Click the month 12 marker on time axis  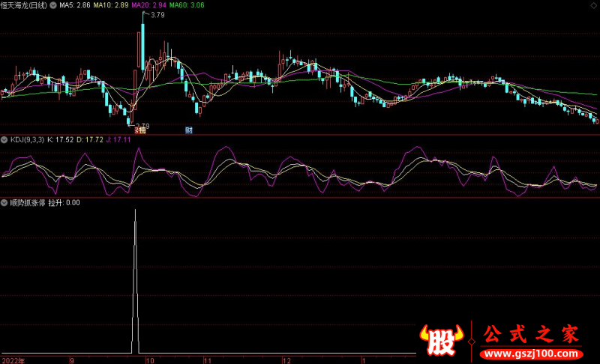[x=286, y=360]
